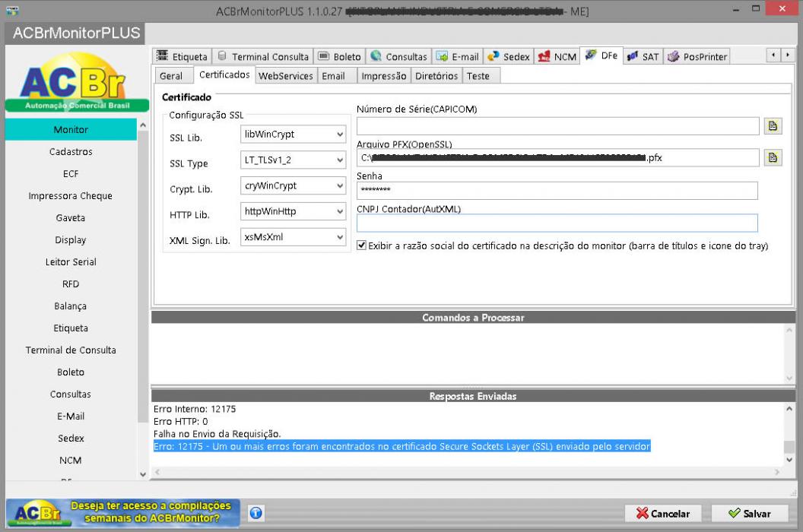Switch to the Diretórios sub-tab
803x532 pixels.
(x=436, y=76)
